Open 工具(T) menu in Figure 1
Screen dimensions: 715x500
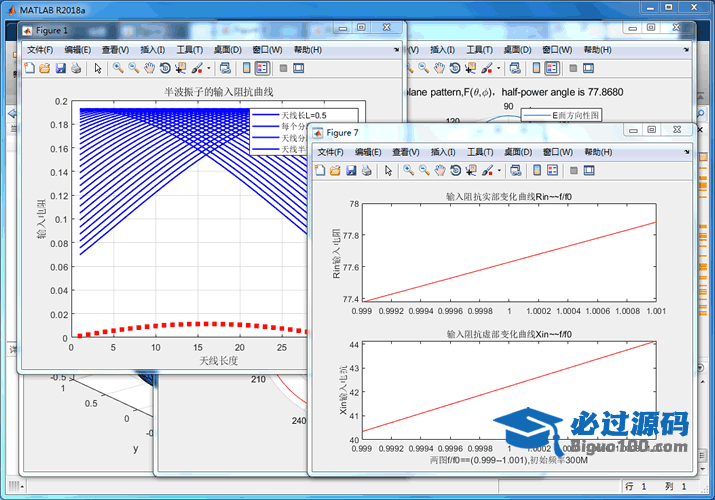point(190,50)
